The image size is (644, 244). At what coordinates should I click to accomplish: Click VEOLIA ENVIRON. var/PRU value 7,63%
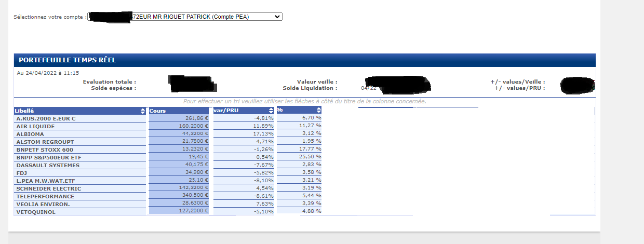tap(265, 204)
